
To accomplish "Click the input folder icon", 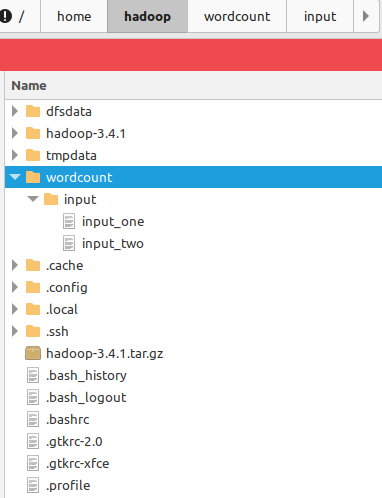I will pyautogui.click(x=51, y=199).
